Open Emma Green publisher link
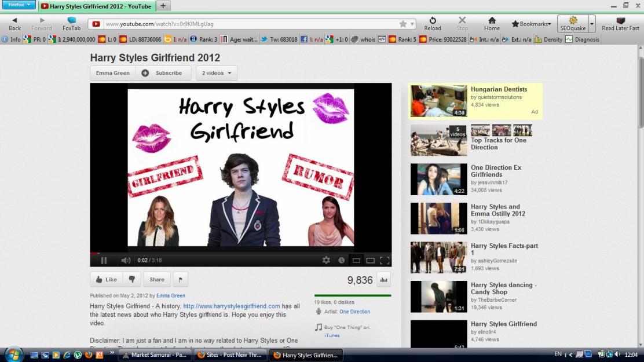 170,295
